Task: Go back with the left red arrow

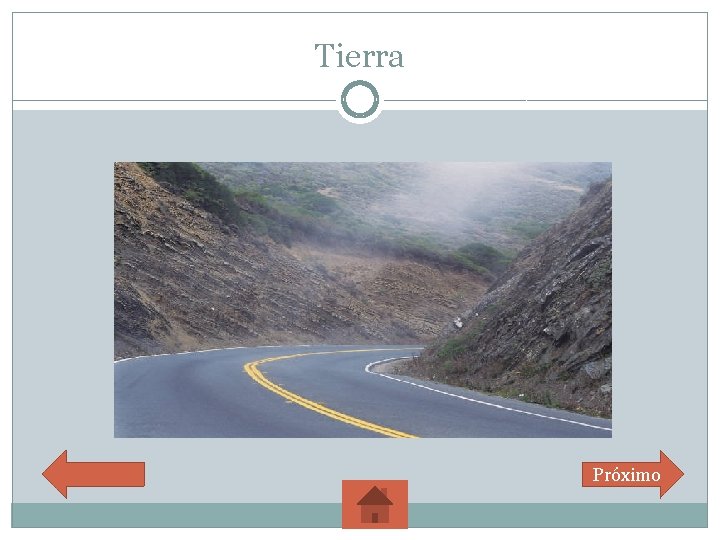Action: 94,474
